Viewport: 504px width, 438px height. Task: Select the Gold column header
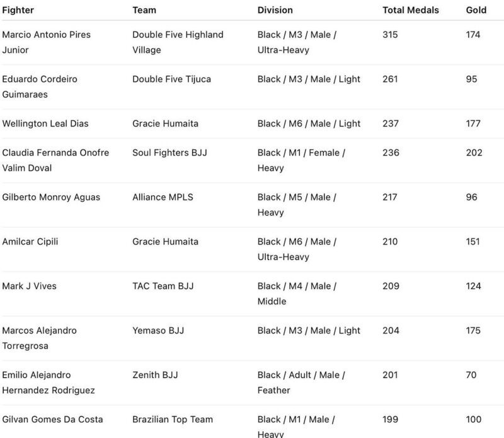476,10
